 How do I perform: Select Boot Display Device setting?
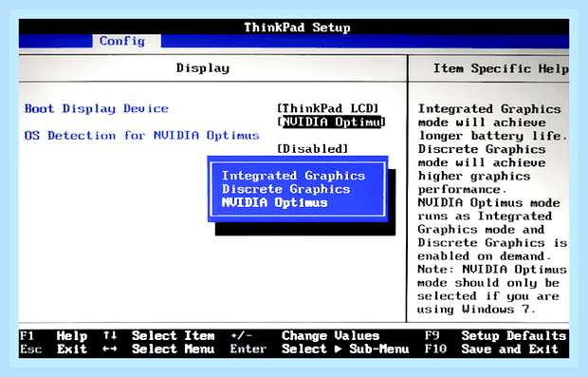pos(97,108)
